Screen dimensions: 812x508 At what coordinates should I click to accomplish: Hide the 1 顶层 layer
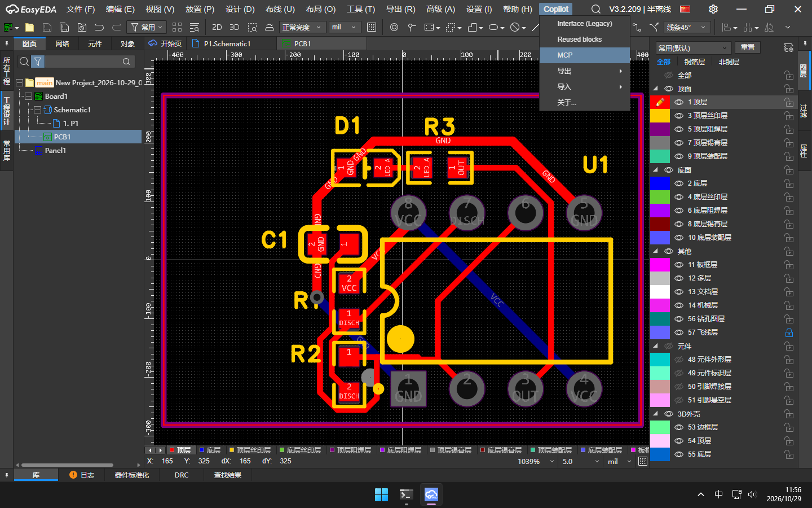tap(679, 102)
